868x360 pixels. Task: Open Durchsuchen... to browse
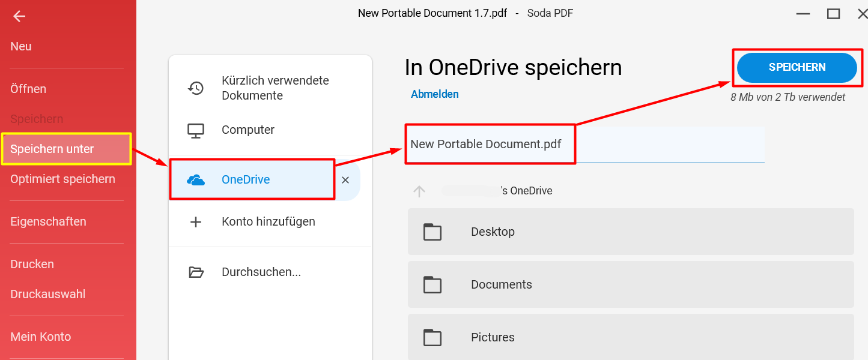click(261, 272)
